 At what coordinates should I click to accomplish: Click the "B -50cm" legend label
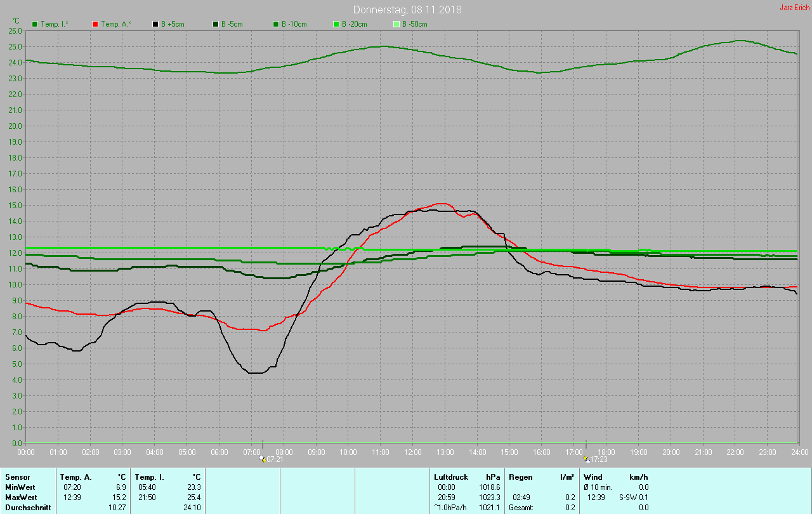(415, 24)
